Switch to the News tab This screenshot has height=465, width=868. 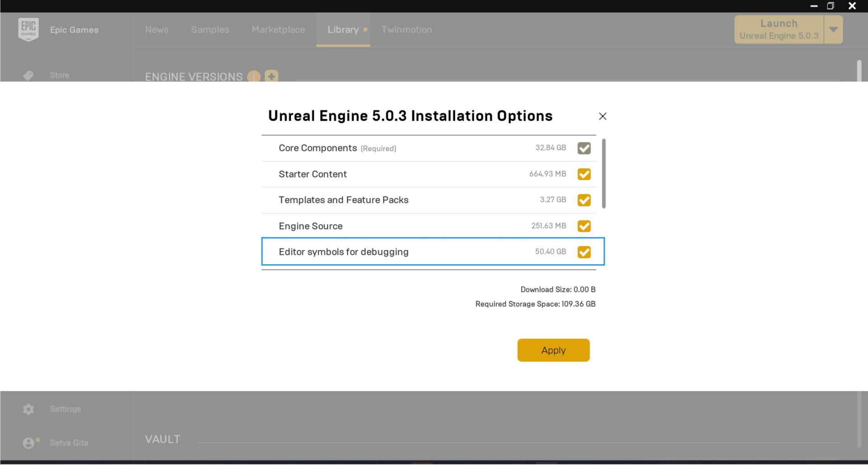point(156,29)
